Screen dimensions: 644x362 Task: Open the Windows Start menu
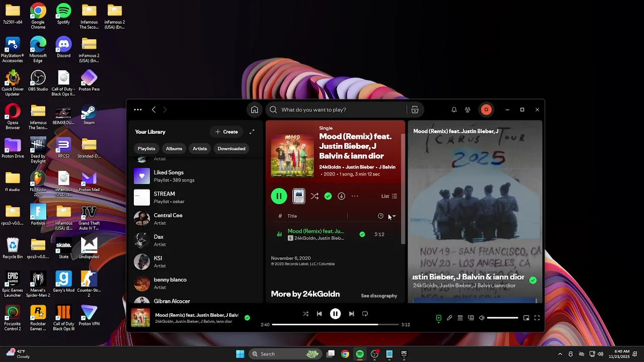pos(240,354)
